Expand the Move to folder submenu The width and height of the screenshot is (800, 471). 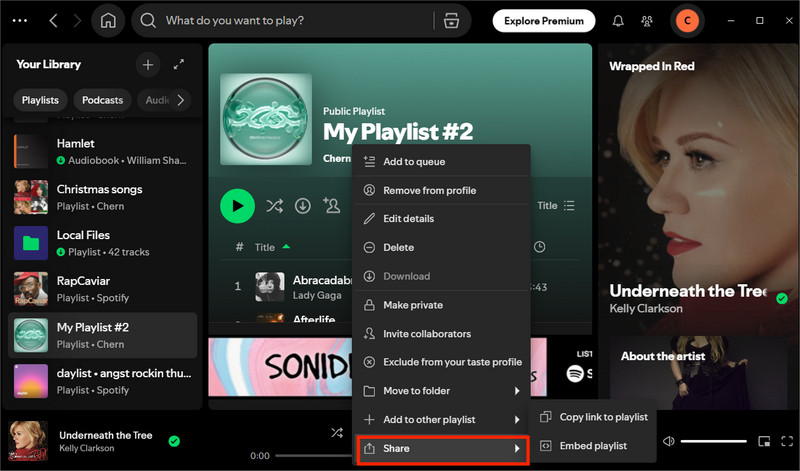coord(442,391)
